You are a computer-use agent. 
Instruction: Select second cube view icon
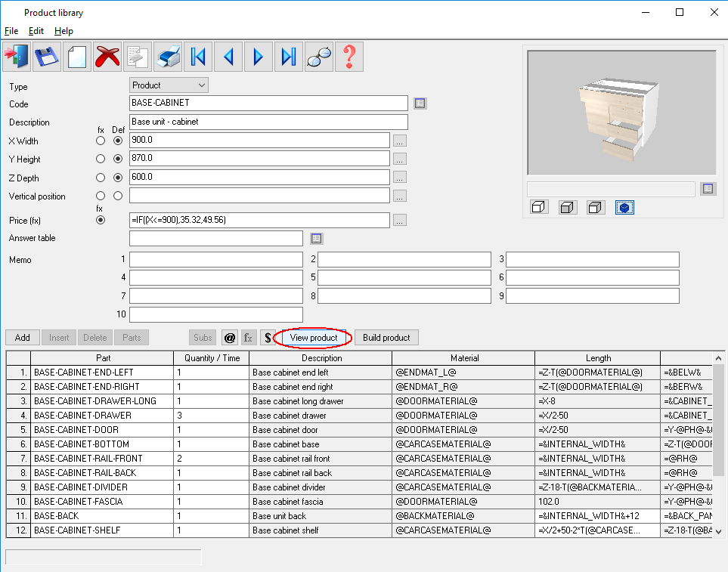pyautogui.click(x=567, y=207)
